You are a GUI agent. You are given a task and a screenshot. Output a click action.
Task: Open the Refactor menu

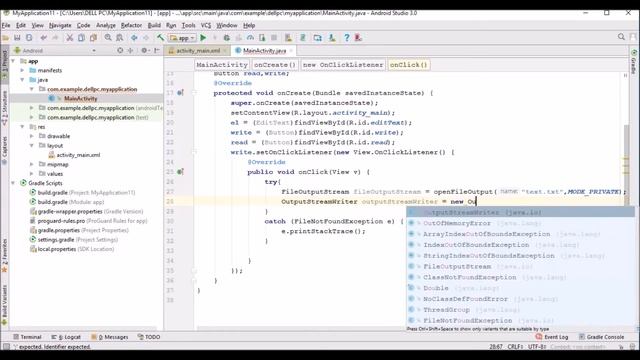pyautogui.click(x=131, y=25)
